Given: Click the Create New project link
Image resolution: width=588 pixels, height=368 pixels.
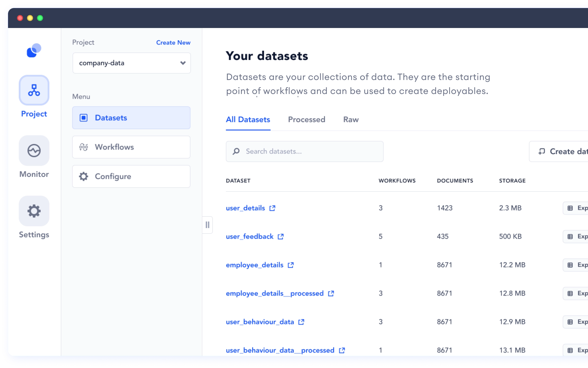Looking at the screenshot, I should 173,42.
